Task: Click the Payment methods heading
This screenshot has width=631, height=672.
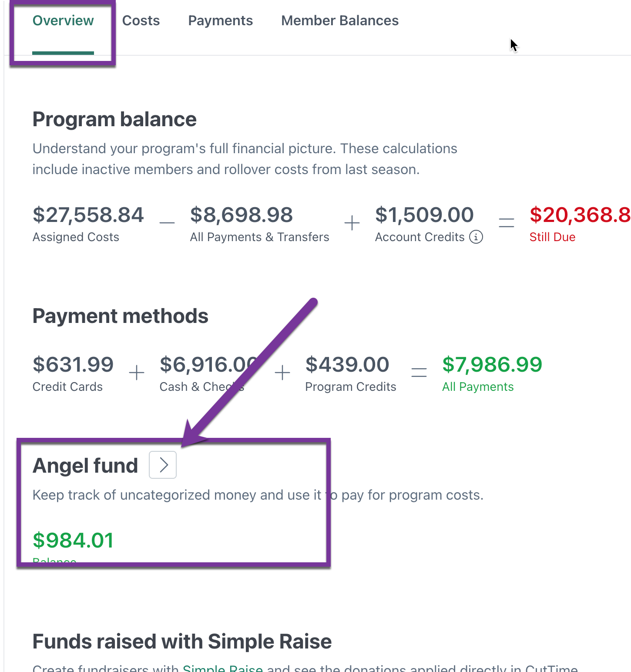Action: point(121,316)
